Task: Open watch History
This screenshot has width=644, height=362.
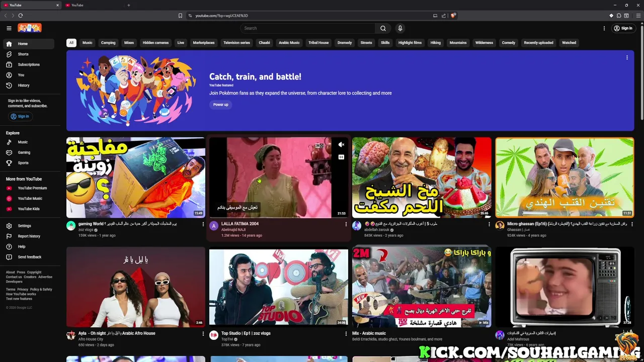Action: coord(28,85)
